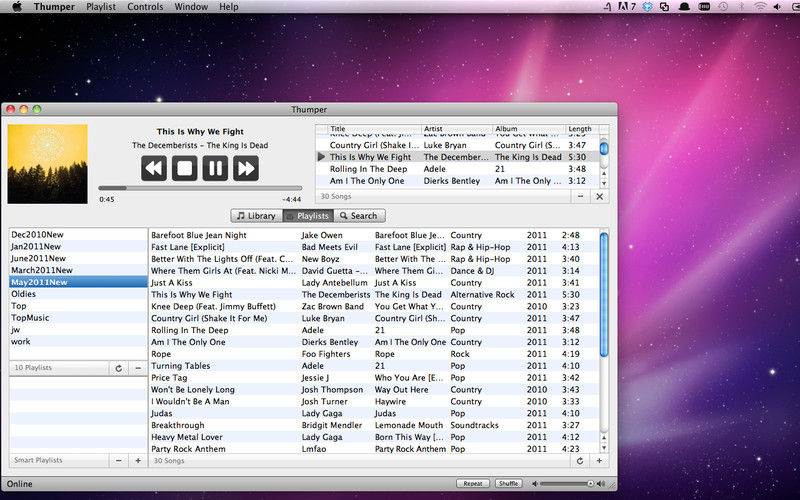Click the song list vertical scrollbar
Screen dimensions: 800x500
coord(604,294)
